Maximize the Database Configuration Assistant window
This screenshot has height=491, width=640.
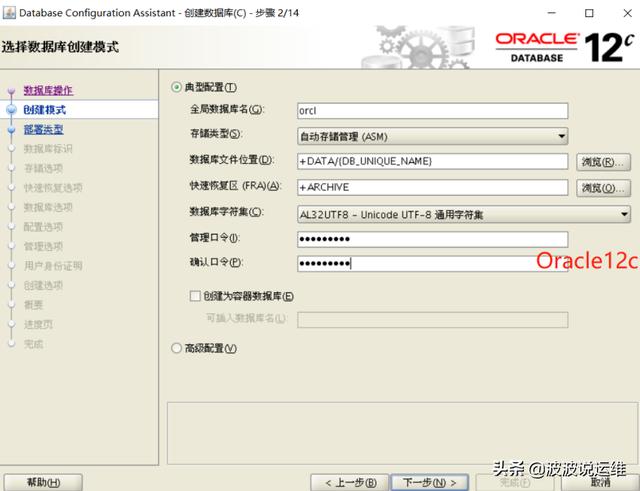click(589, 13)
